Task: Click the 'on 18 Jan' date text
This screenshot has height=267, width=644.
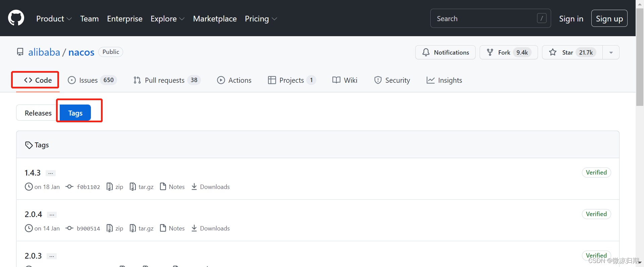Action: point(47,187)
